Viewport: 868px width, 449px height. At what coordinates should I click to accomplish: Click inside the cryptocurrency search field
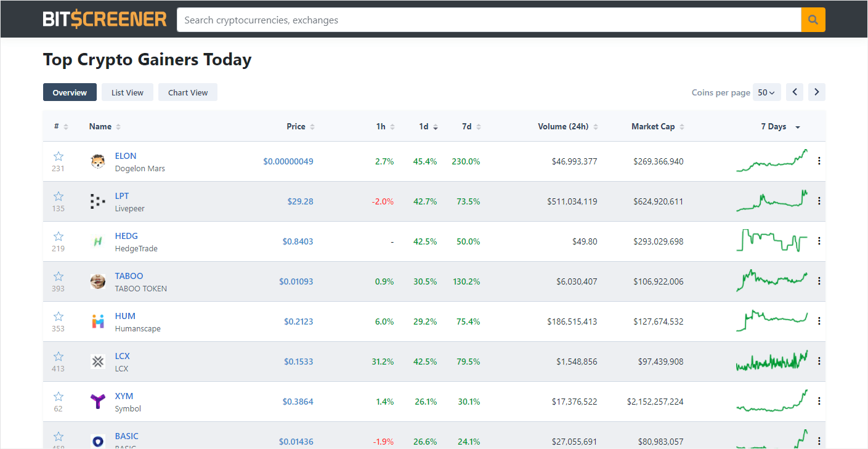[x=431, y=19]
